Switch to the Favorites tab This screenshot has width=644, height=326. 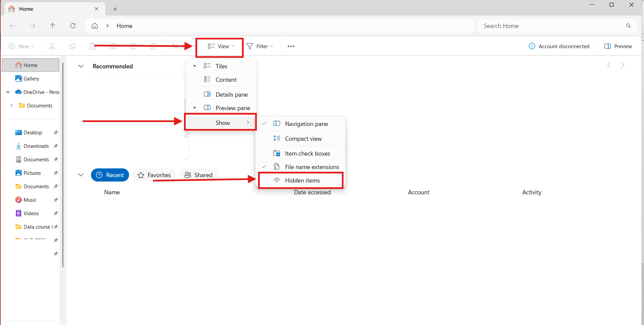pos(154,175)
